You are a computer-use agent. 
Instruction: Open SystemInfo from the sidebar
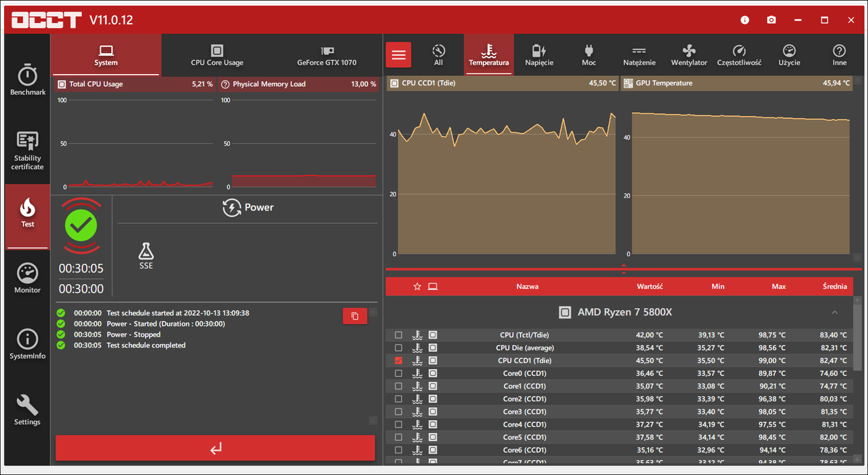click(27, 345)
